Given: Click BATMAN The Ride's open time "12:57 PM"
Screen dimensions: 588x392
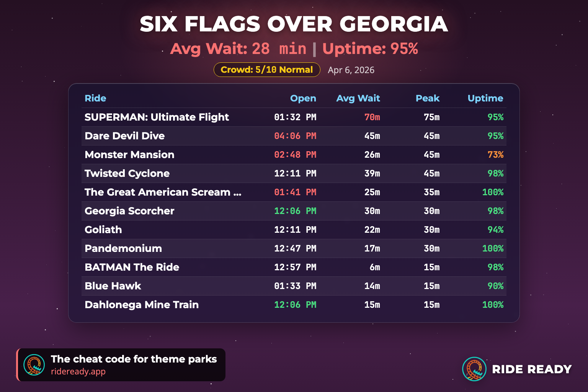Looking at the screenshot, I should [x=295, y=267].
